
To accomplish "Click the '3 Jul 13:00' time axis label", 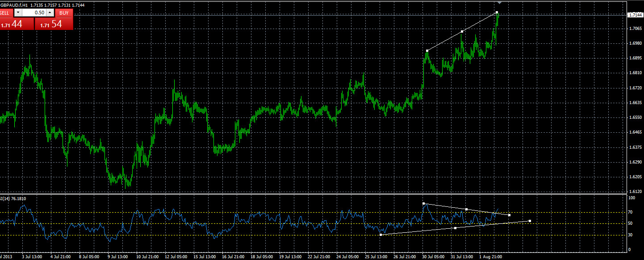I will 32,257.
